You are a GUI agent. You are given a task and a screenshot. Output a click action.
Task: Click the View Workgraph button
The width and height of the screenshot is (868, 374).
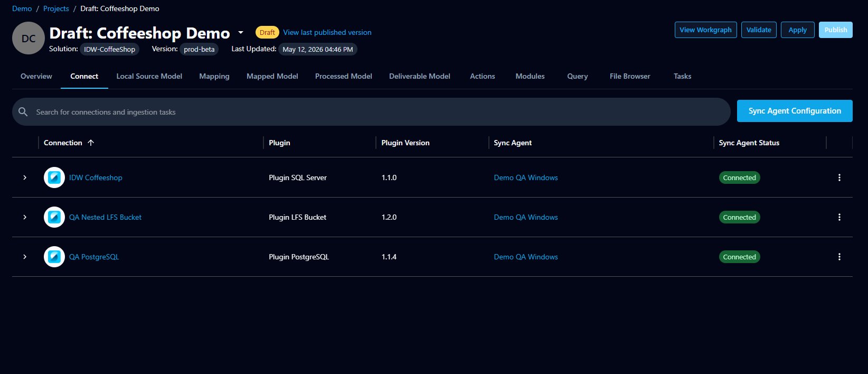705,30
